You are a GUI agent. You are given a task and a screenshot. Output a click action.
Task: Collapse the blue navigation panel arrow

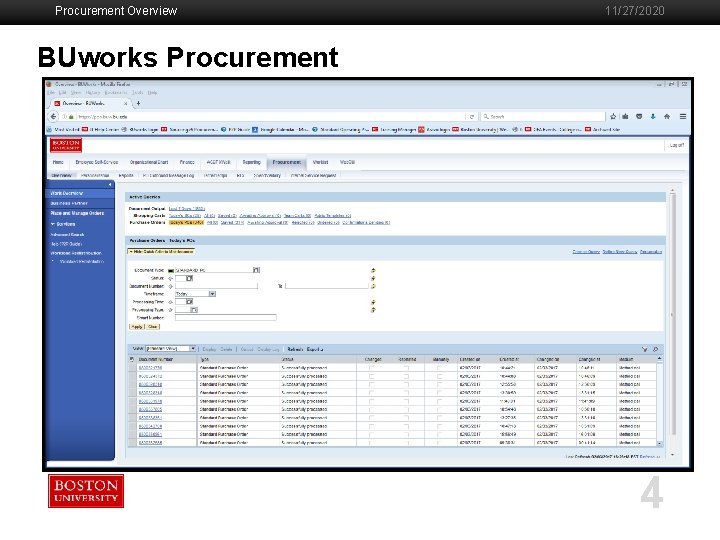click(110, 184)
